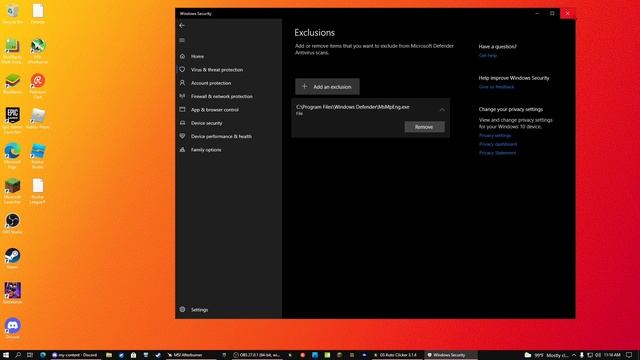
Task: Open Home in Windows Security sidebar
Action: (x=198, y=56)
